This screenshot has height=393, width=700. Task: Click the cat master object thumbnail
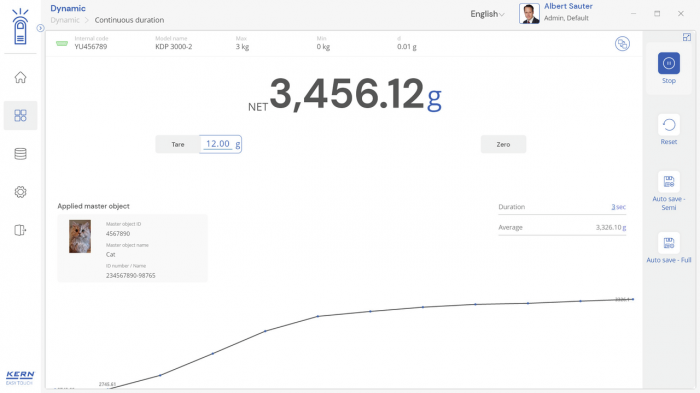[x=80, y=236]
